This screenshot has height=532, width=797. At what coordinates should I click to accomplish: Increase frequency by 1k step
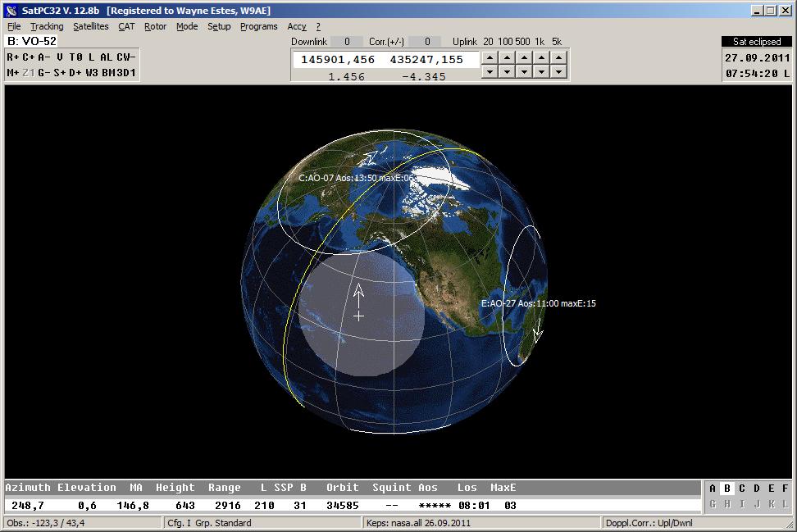[x=541, y=57]
